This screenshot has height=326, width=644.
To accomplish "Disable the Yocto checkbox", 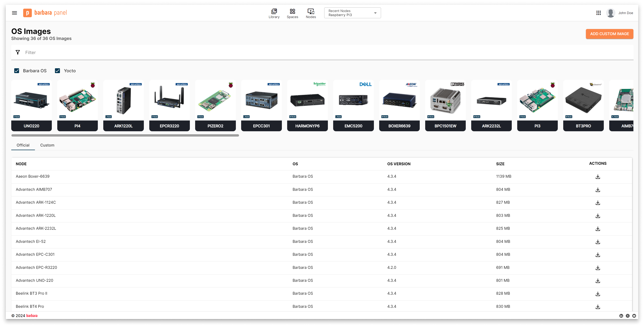I will [57, 71].
